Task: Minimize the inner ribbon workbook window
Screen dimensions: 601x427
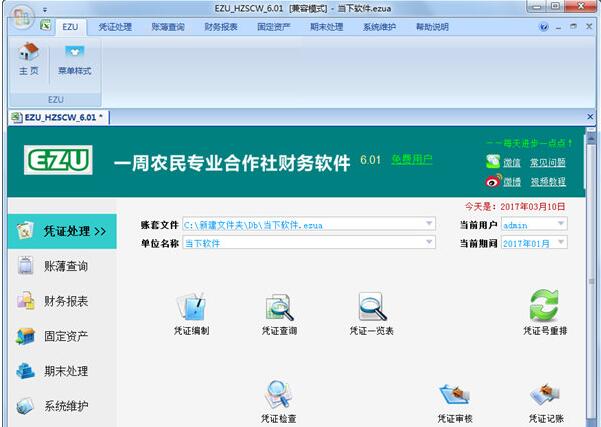Action: 558,28
